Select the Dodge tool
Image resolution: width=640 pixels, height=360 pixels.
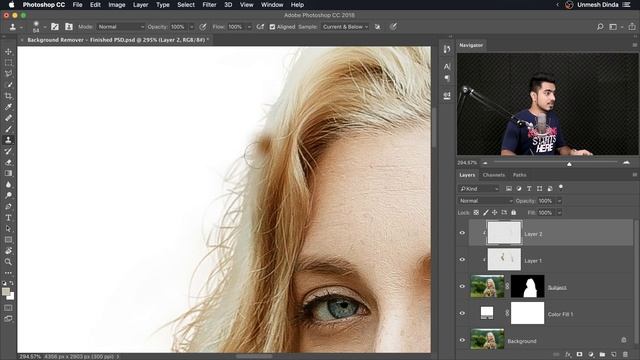pyautogui.click(x=8, y=195)
